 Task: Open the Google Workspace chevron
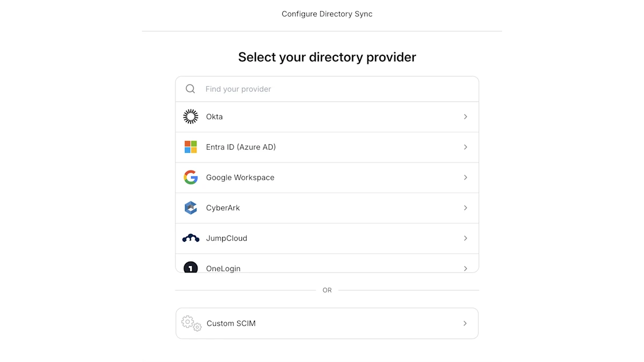(466, 177)
